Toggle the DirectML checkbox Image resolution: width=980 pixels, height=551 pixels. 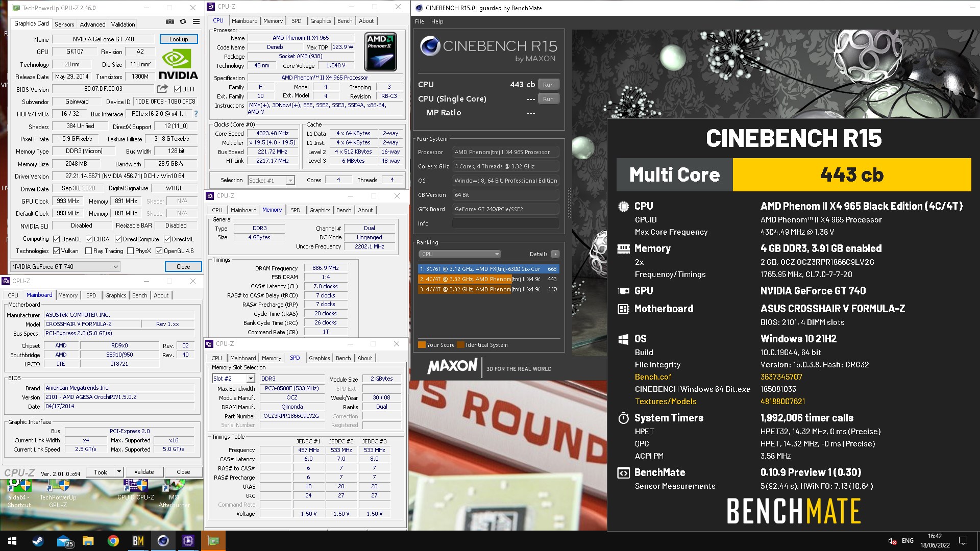coord(167,239)
